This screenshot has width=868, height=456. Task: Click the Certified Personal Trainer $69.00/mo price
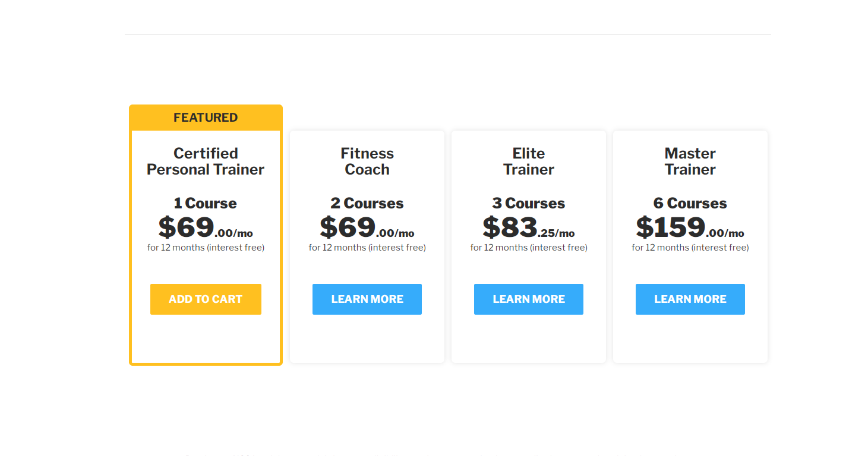point(206,227)
